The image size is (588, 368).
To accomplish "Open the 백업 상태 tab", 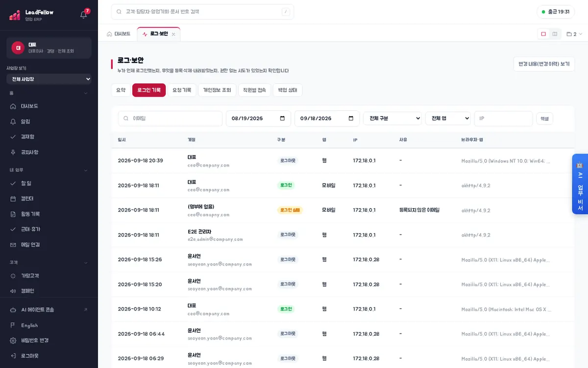I will tap(288, 90).
